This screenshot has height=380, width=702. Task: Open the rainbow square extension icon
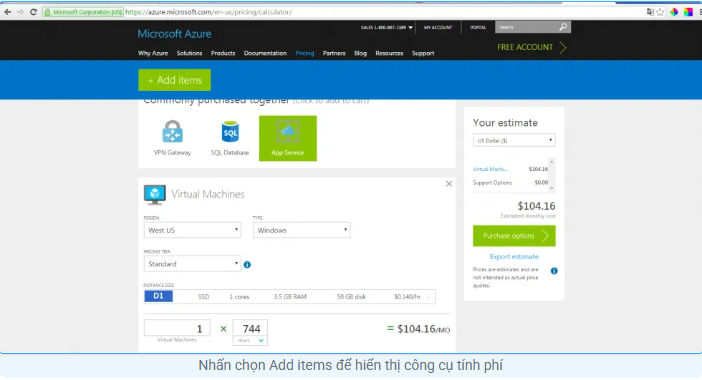(x=688, y=12)
